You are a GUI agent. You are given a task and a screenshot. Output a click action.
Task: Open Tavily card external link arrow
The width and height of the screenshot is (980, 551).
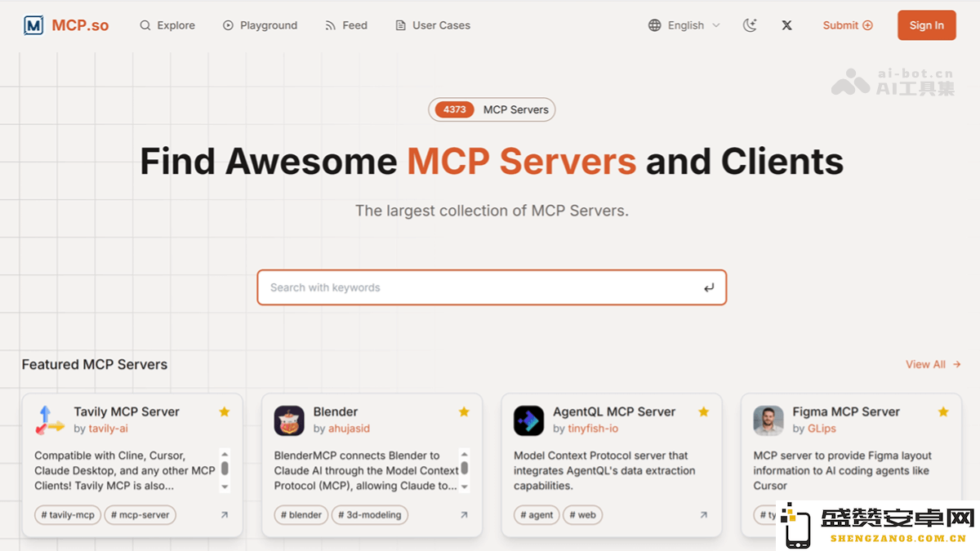click(225, 515)
